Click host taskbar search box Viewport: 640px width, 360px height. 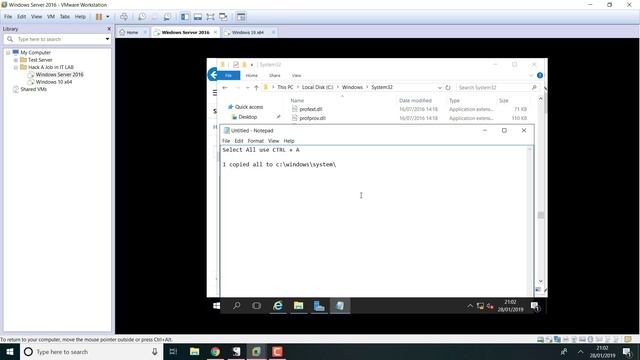[x=91, y=351]
